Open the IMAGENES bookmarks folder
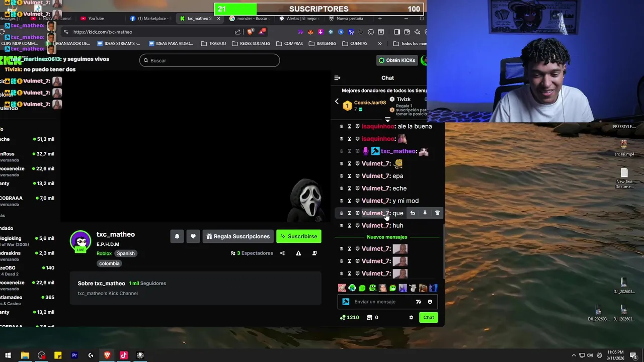Image resolution: width=644 pixels, height=362 pixels. [322, 44]
